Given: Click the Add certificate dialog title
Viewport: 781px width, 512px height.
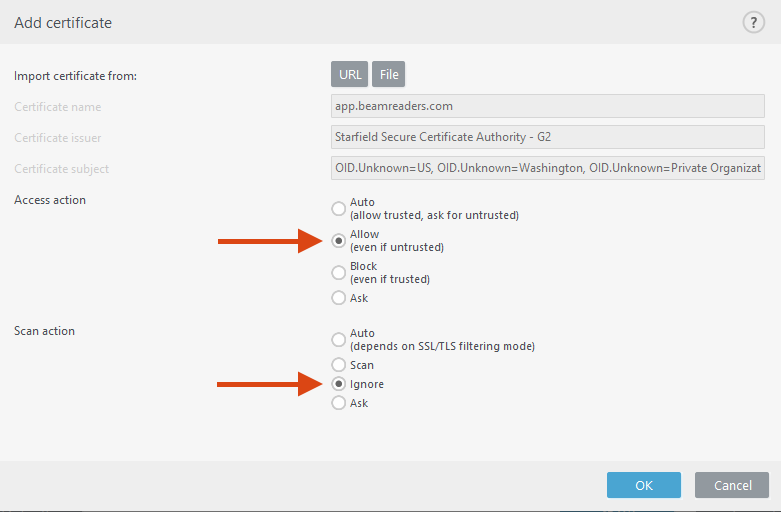Looking at the screenshot, I should pyautogui.click(x=63, y=22).
